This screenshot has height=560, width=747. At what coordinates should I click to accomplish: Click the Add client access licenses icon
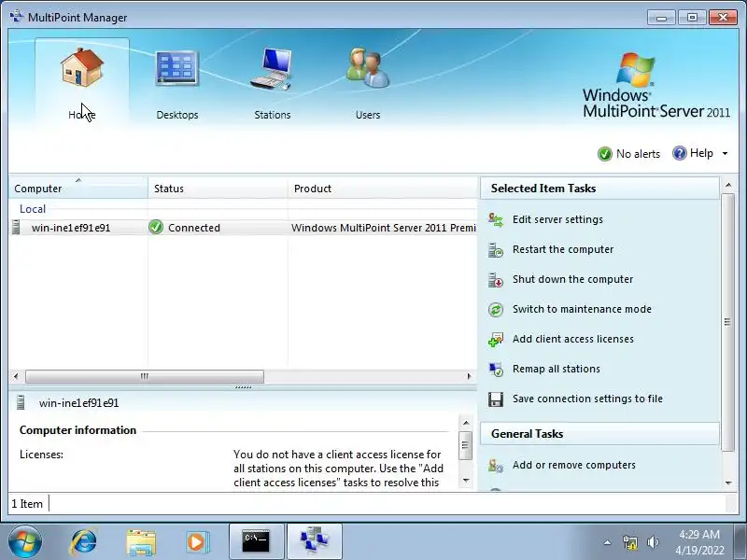[x=496, y=340]
